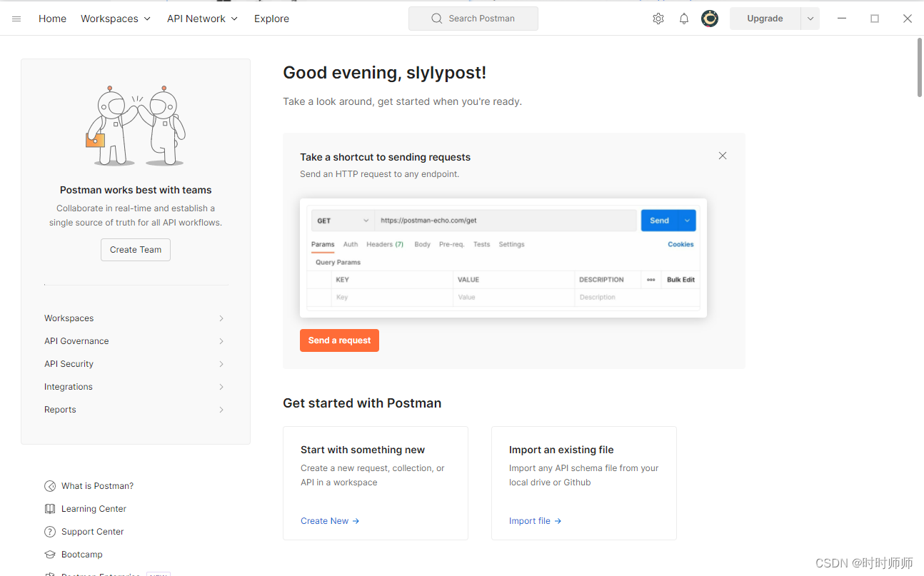
Task: Click the team high-five illustration
Action: 136,126
